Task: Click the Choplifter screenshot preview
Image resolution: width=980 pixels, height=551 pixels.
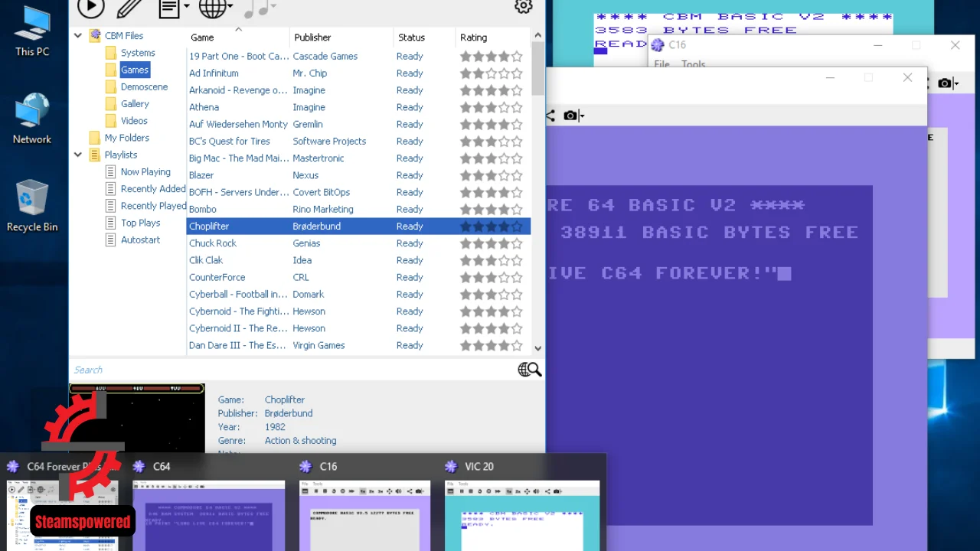Action: pos(137,418)
